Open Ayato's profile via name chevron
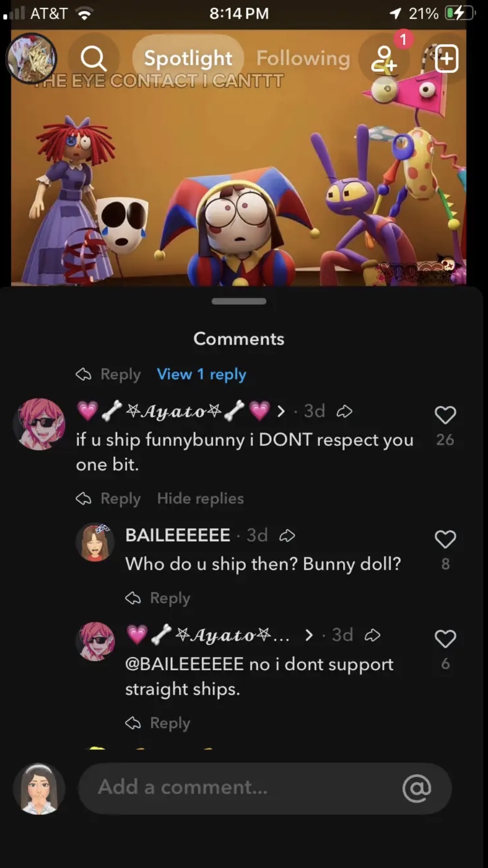 (281, 411)
